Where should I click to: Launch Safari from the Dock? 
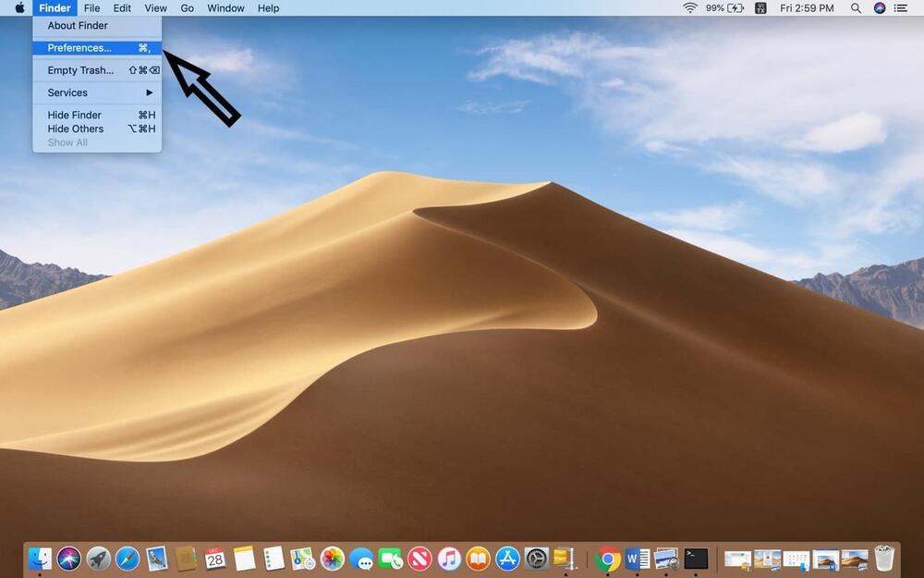tap(128, 559)
